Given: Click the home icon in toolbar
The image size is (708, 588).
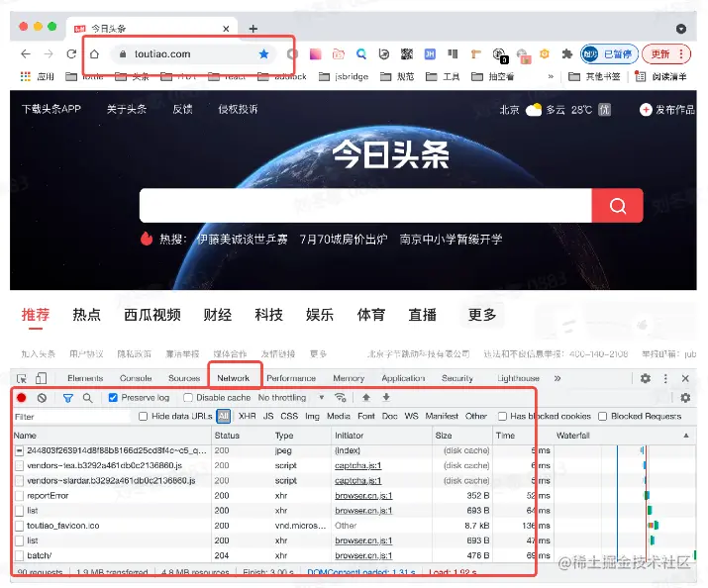Looking at the screenshot, I should click(x=94, y=54).
